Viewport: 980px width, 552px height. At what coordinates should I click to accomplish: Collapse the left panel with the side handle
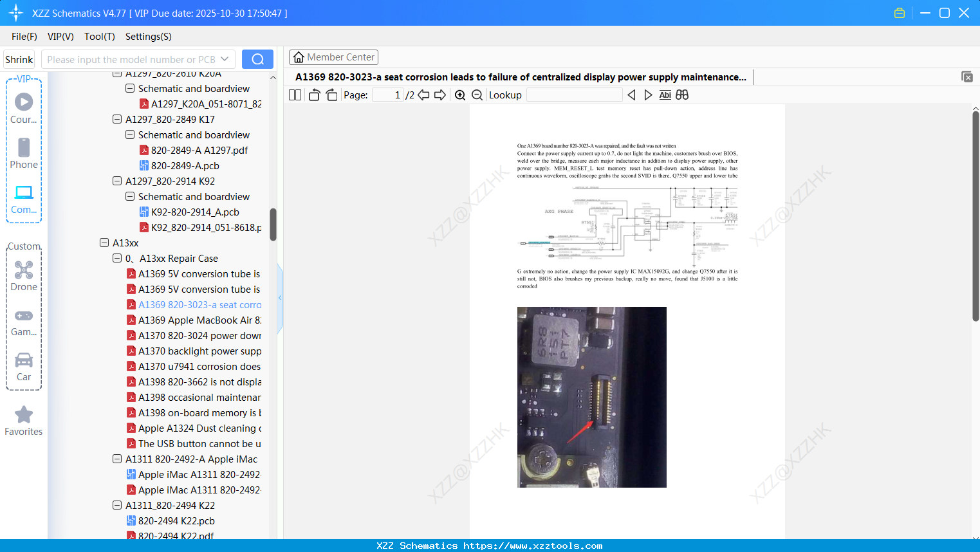[280, 298]
